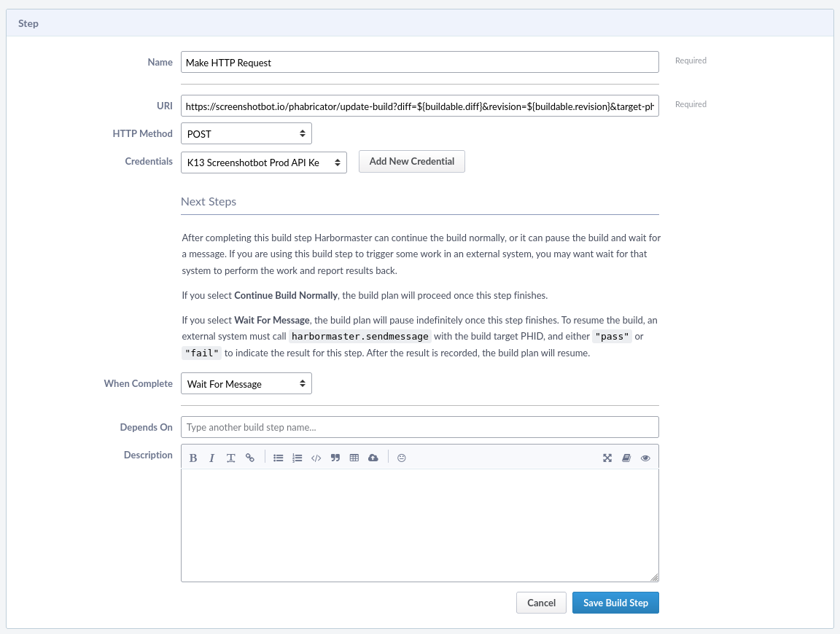This screenshot has width=840, height=634.
Task: Click the monospaced text formatting icon
Action: click(230, 458)
